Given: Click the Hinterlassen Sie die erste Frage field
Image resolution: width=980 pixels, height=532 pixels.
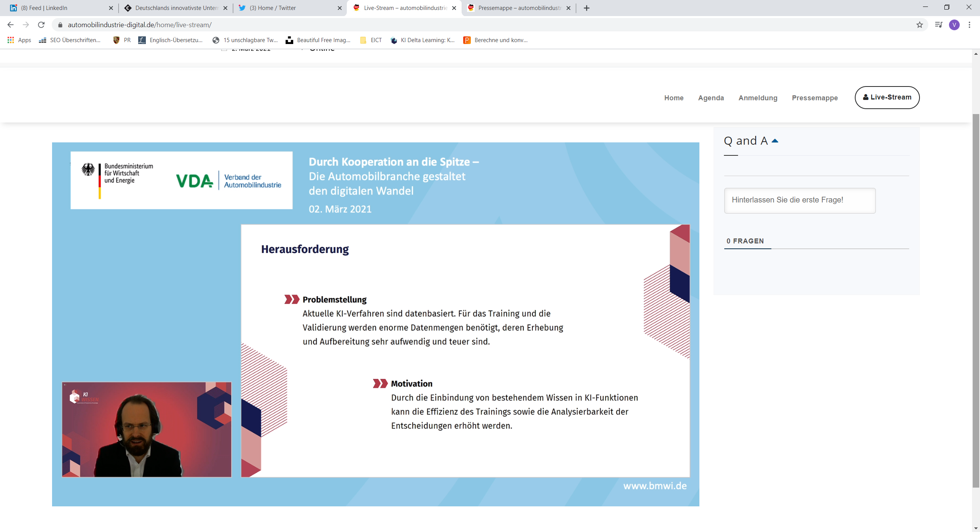Looking at the screenshot, I should click(800, 201).
